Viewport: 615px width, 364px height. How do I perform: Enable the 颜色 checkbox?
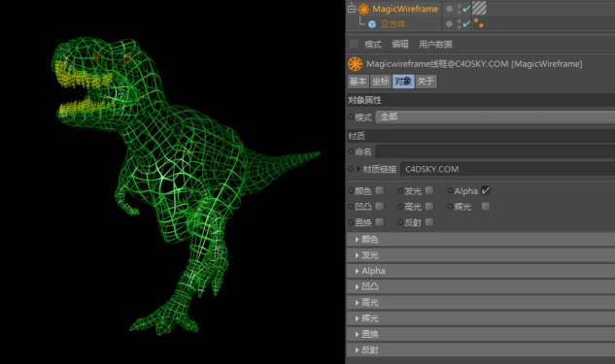coord(379,190)
